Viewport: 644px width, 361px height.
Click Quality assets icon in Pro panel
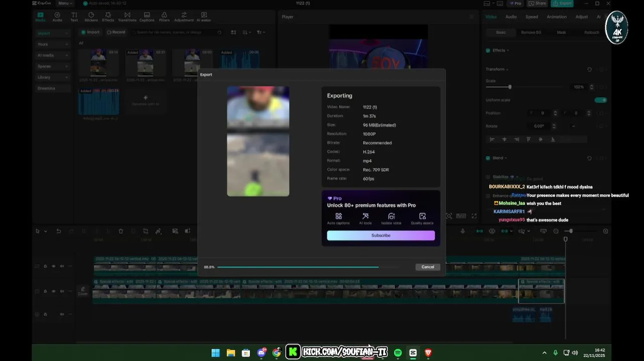coord(422,216)
